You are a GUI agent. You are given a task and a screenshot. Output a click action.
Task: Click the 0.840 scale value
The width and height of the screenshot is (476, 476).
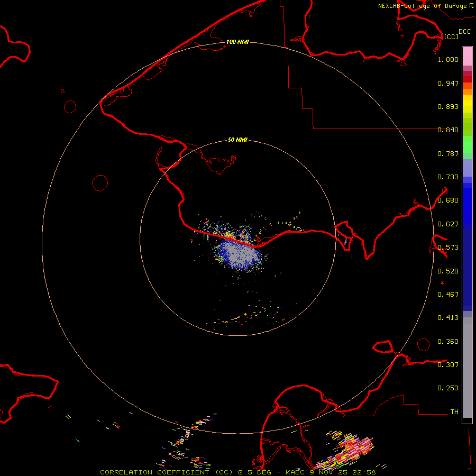click(448, 130)
